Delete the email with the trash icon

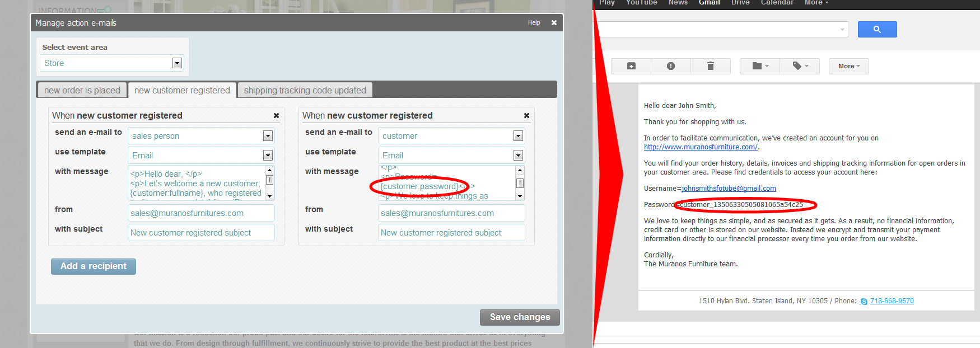pos(711,66)
